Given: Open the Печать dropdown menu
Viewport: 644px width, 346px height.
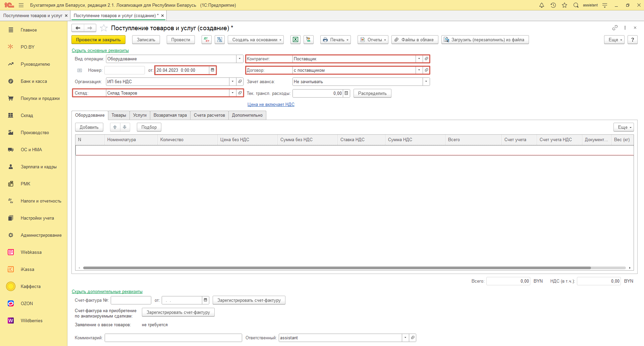Looking at the screenshot, I should pos(335,40).
